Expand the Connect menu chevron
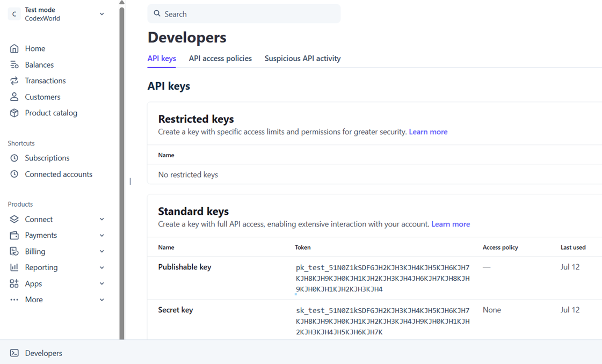Screen dimensions: 602x364 101,219
